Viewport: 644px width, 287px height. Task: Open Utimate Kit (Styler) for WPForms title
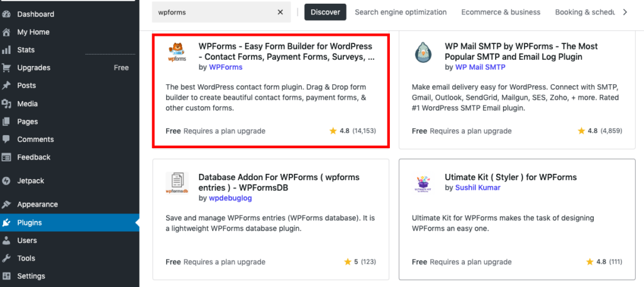(511, 177)
